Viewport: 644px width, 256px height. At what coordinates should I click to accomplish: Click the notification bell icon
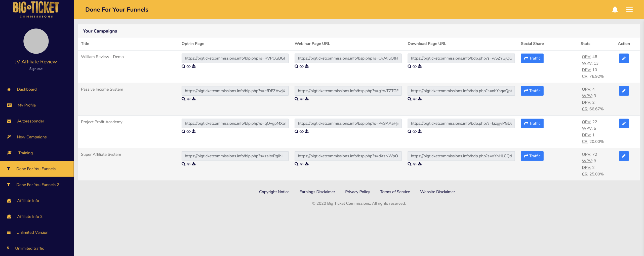click(x=615, y=10)
